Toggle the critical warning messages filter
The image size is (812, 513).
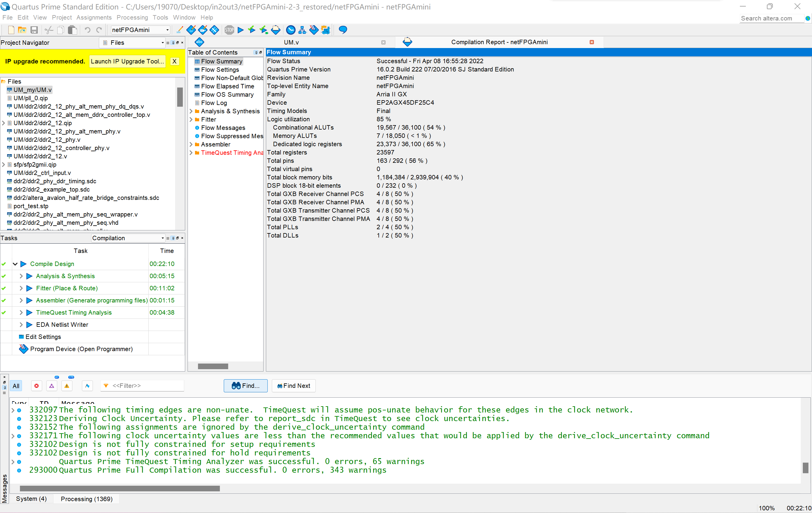coord(52,386)
